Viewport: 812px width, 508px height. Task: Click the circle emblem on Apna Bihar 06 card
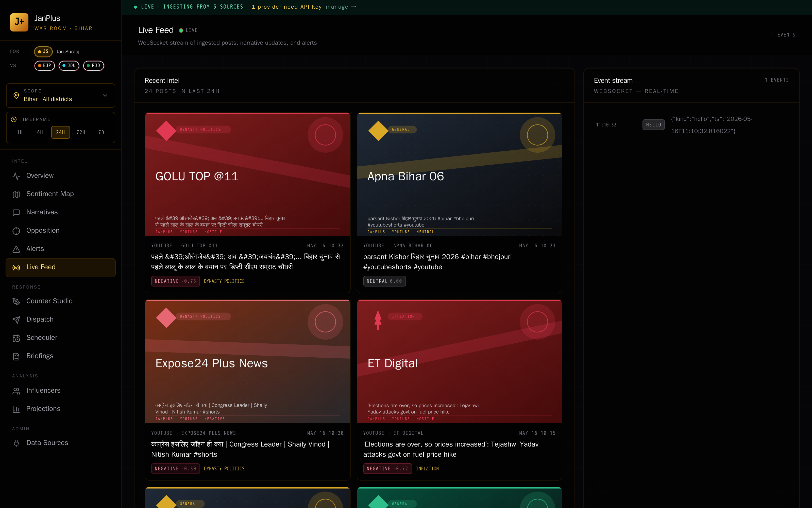pyautogui.click(x=537, y=135)
